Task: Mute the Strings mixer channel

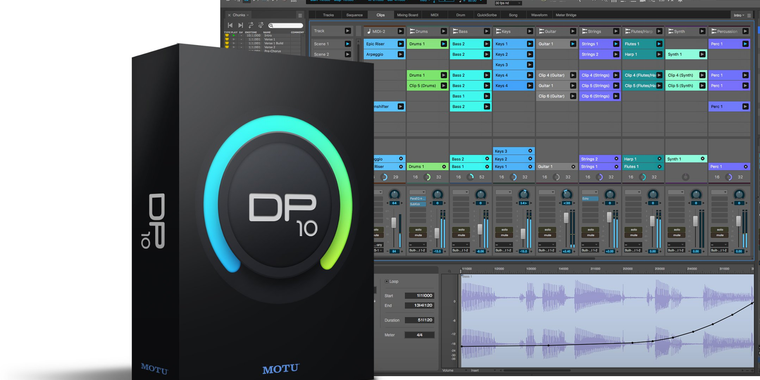Action: point(590,235)
